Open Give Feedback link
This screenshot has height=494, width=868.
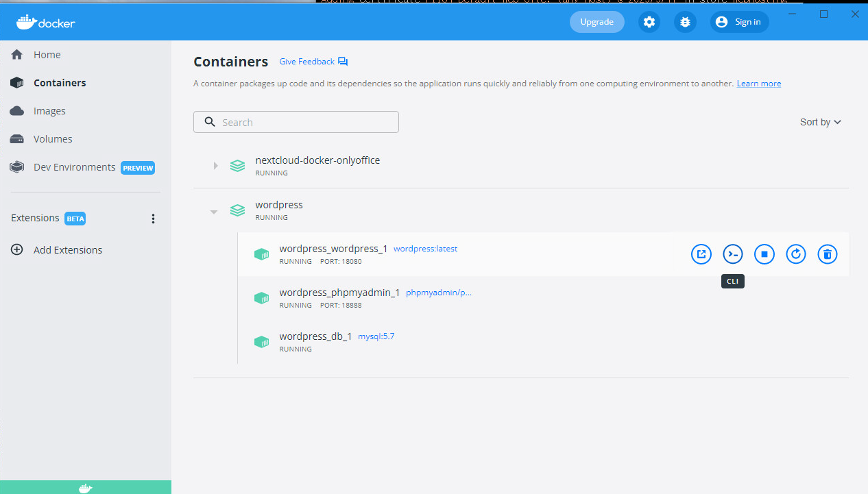306,62
